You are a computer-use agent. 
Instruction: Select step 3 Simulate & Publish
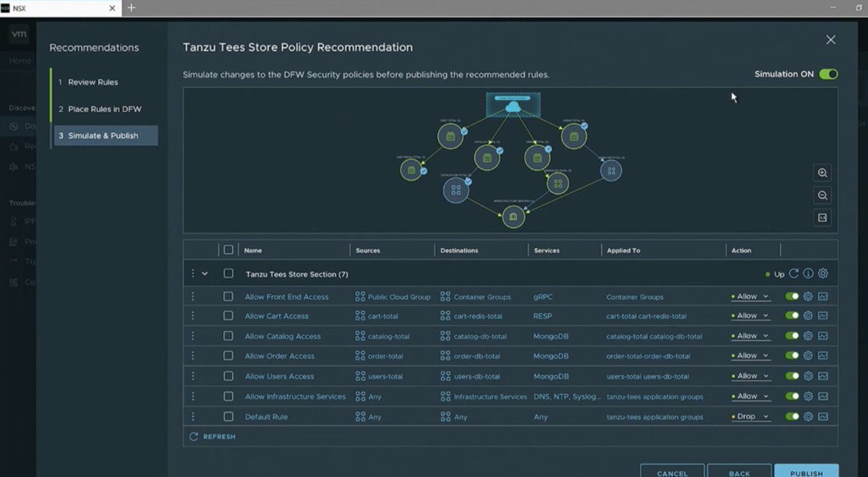coord(106,135)
